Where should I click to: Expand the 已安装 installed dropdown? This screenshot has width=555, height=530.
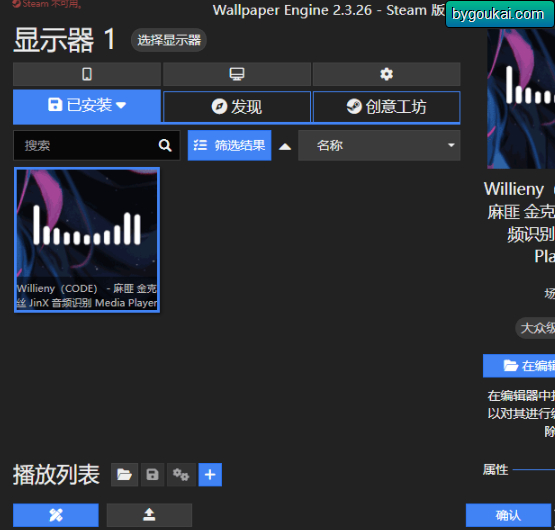[x=87, y=106]
